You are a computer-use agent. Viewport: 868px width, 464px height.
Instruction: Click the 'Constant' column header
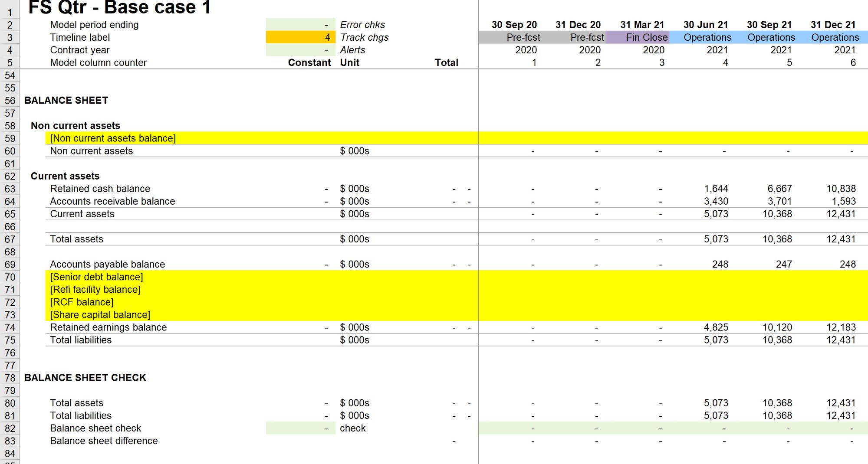(309, 62)
